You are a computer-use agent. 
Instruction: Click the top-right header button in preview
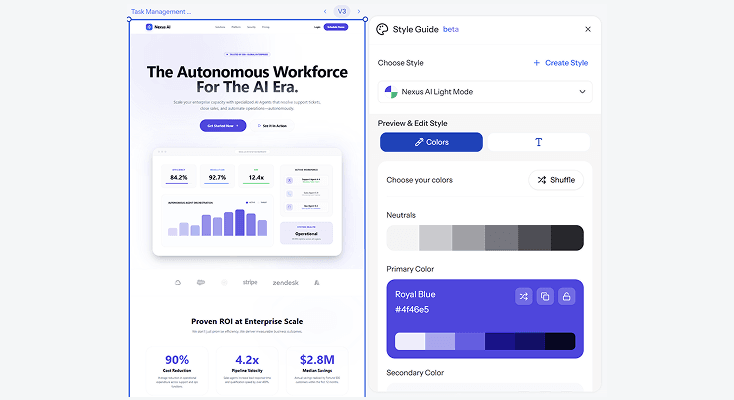tap(336, 27)
